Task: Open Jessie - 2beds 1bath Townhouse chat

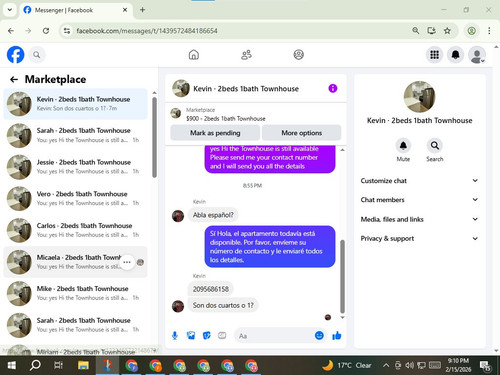Action: coord(75,167)
